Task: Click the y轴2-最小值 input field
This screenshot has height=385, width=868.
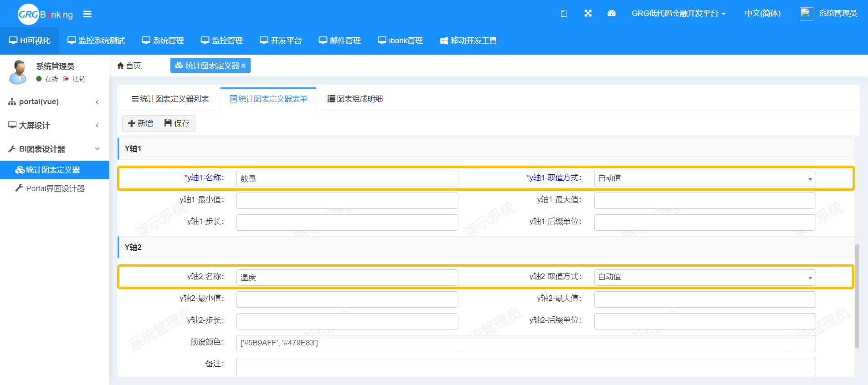Action: 347,299
